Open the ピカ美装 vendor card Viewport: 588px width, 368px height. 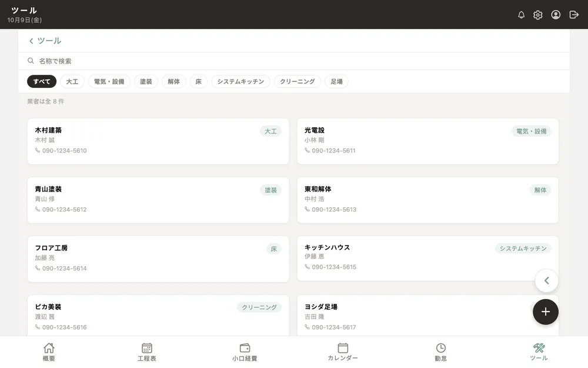(x=158, y=316)
